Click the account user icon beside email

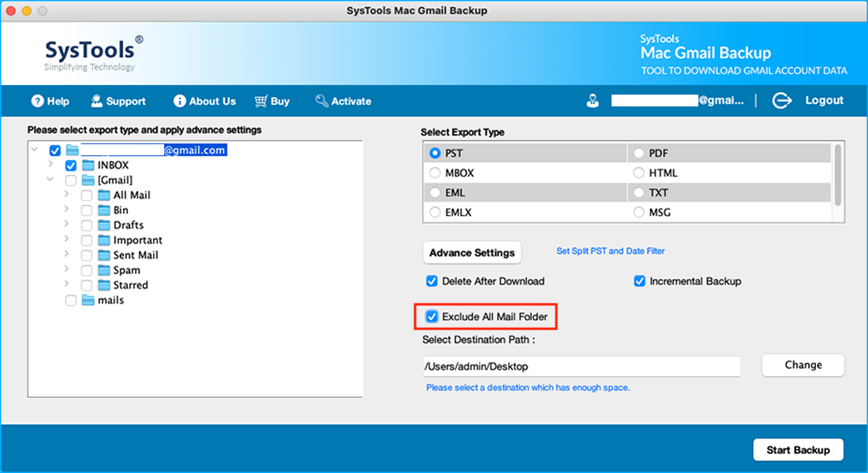click(x=593, y=101)
